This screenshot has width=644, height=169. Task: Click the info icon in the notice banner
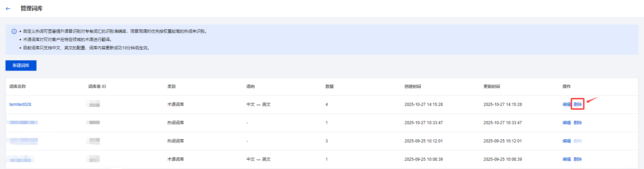[x=14, y=31]
